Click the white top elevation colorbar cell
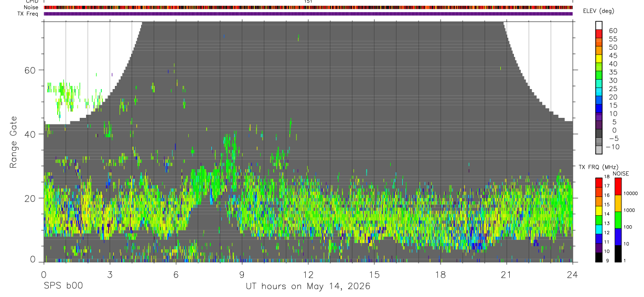 [599, 25]
